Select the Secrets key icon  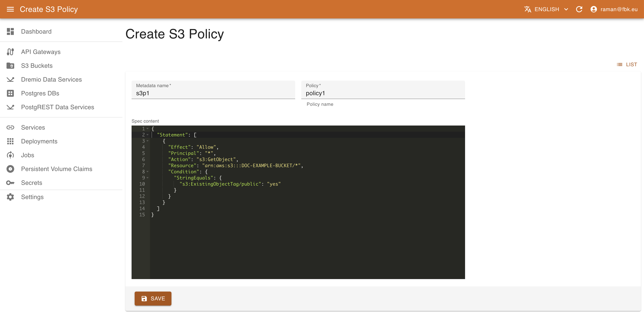10,183
